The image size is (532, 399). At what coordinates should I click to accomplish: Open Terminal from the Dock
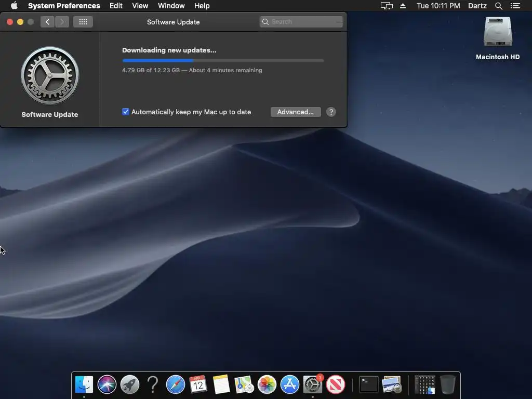click(368, 384)
